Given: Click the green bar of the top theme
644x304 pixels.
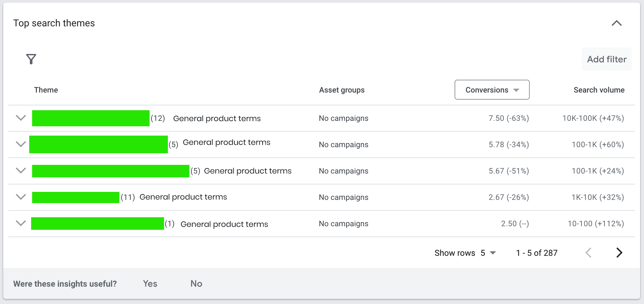Looking at the screenshot, I should pyautogui.click(x=91, y=118).
